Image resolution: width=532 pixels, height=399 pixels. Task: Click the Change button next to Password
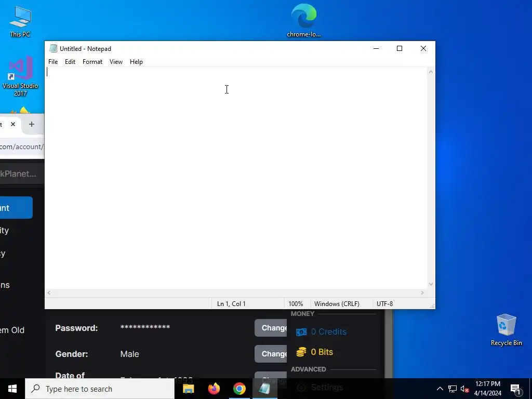point(271,328)
